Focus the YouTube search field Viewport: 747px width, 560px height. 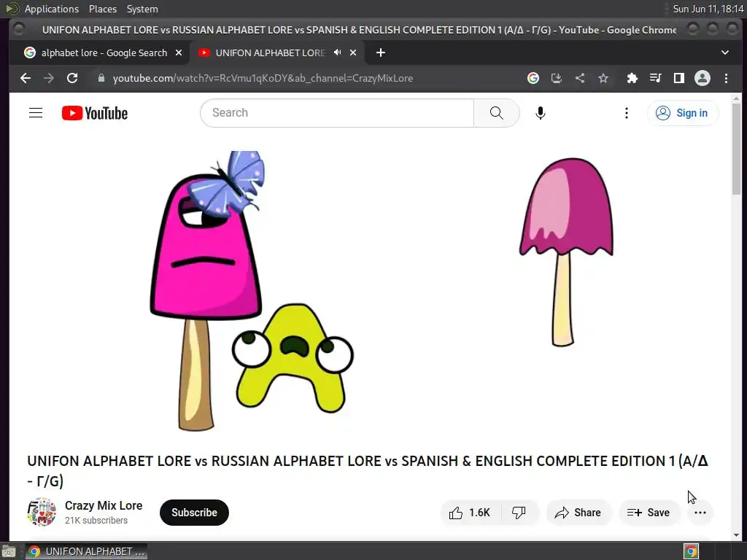[x=337, y=113]
